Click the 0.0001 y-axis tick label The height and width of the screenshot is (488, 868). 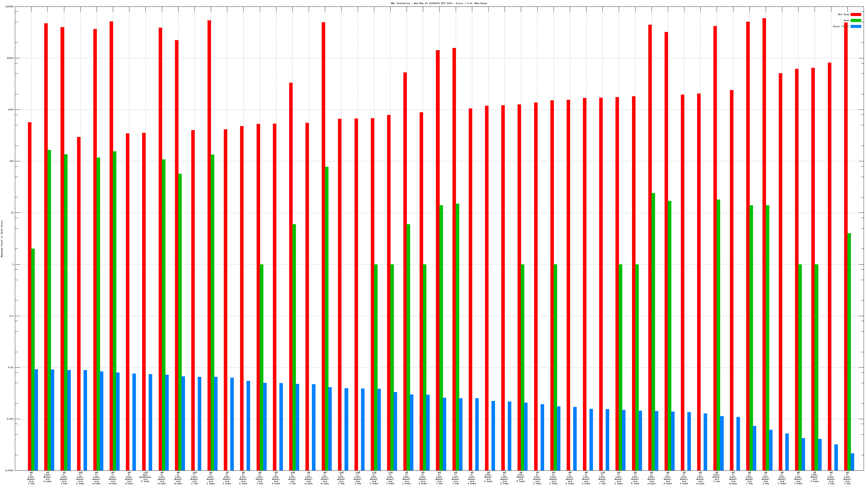pos(10,470)
